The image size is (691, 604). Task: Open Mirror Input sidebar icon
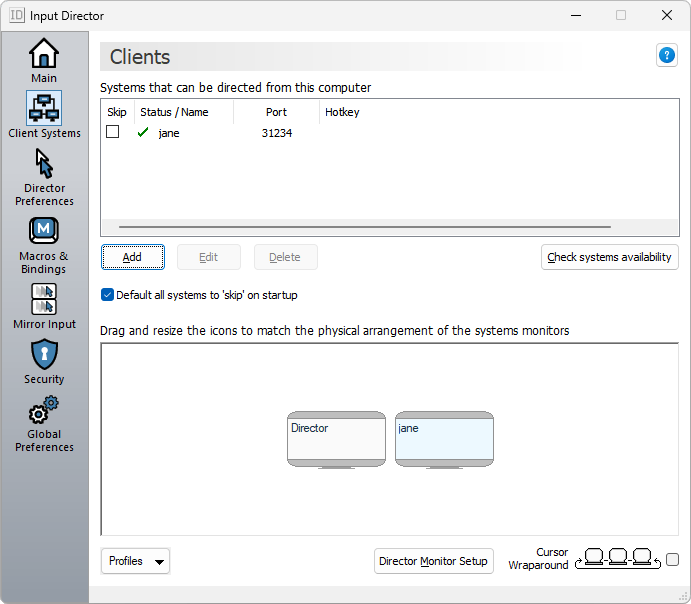click(x=44, y=299)
